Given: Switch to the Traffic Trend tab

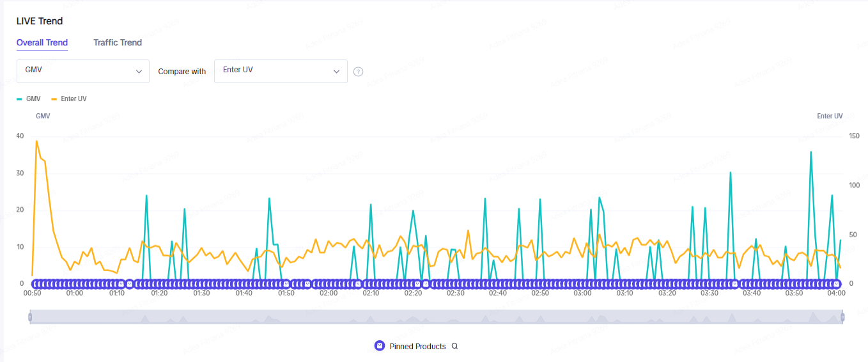Looking at the screenshot, I should coord(118,43).
